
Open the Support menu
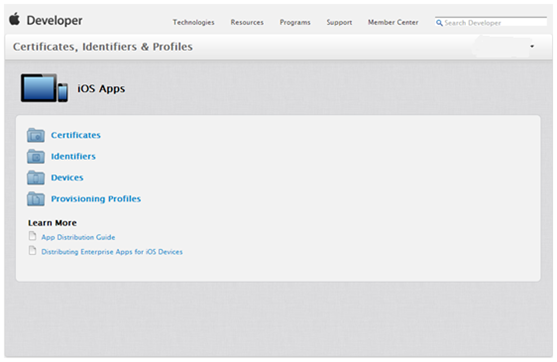coord(339,22)
